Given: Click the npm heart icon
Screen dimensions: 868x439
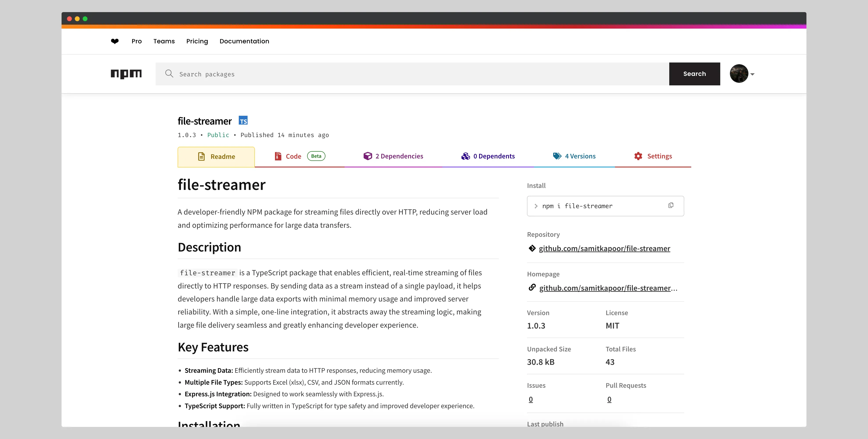Looking at the screenshot, I should pos(115,41).
